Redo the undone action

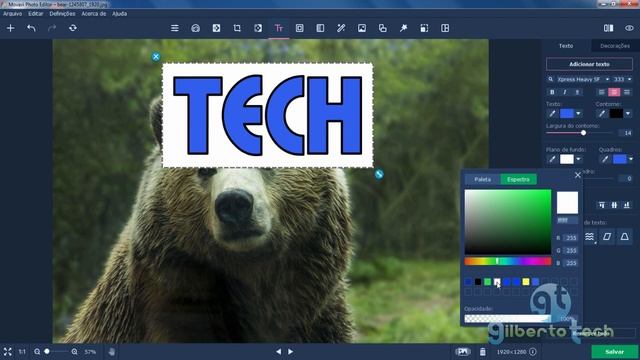[x=52, y=28]
